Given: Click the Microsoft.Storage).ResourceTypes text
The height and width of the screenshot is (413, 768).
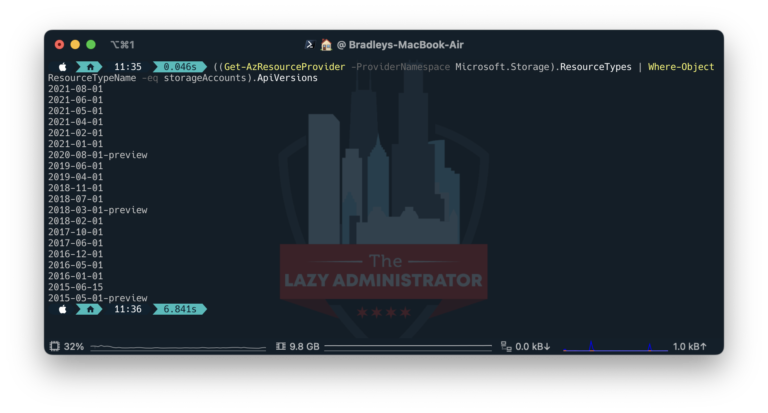Looking at the screenshot, I should tap(543, 67).
